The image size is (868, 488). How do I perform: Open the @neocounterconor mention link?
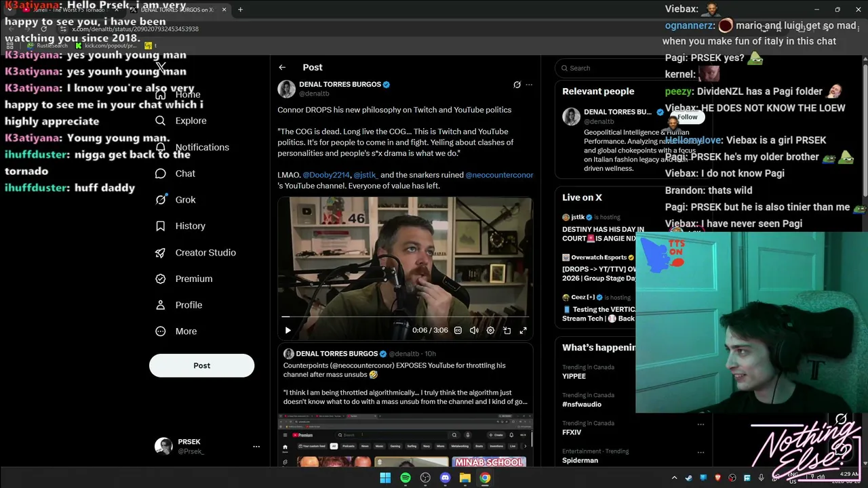point(499,175)
